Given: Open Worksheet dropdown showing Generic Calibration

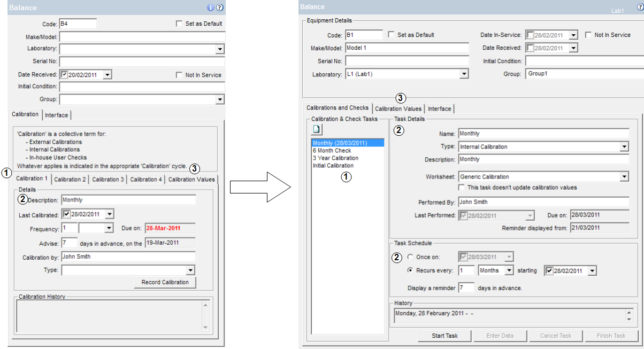Looking at the screenshot, I should click(x=624, y=177).
